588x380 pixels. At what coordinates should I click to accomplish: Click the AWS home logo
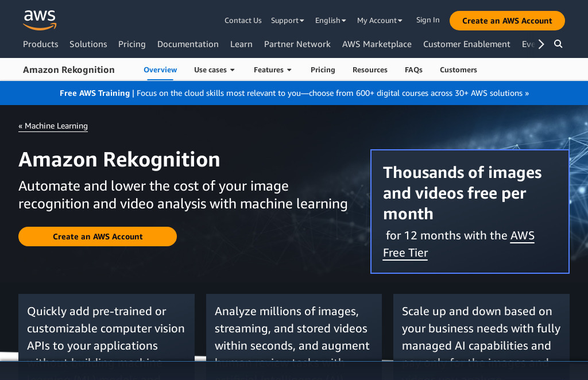click(39, 20)
